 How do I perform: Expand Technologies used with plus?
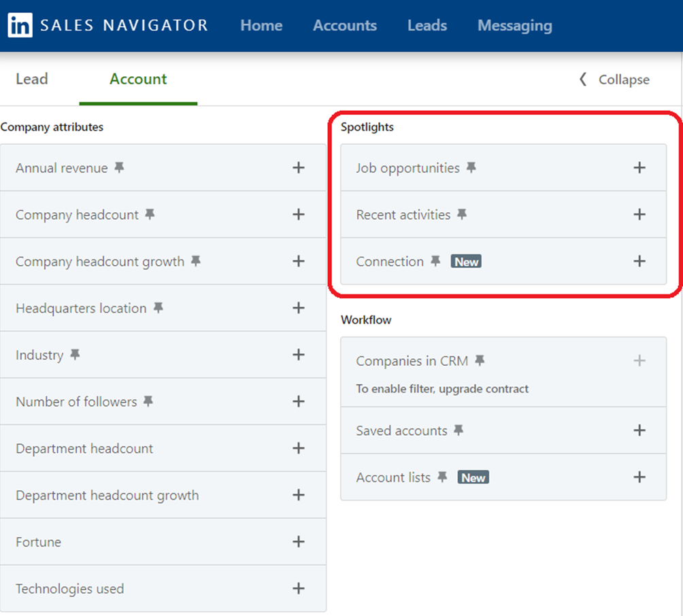pos(298,589)
